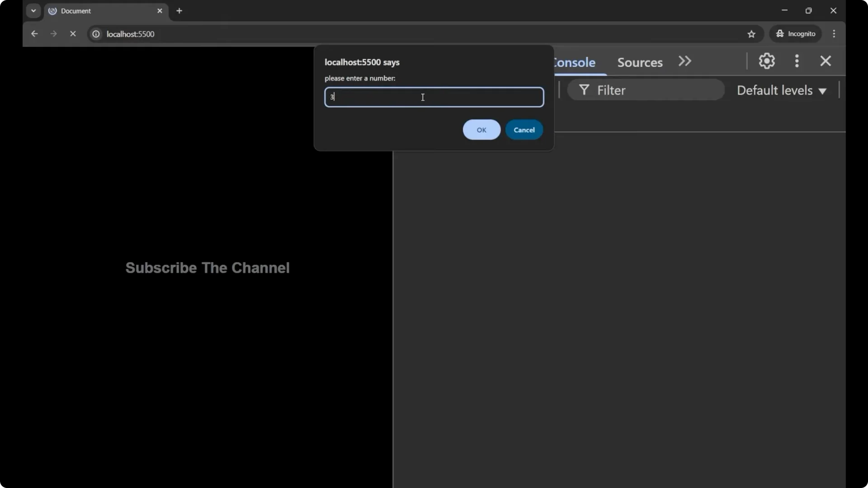Click the number input in the prompt

(434, 97)
